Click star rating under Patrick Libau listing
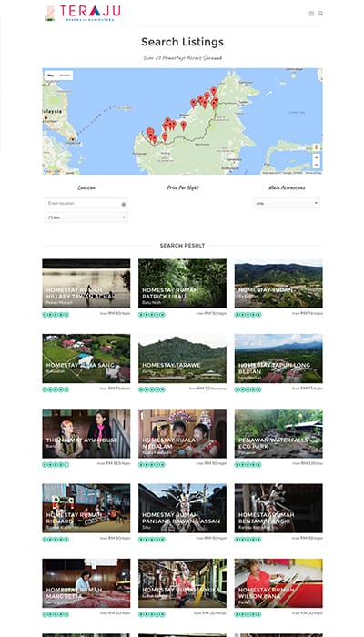364x637 pixels. (152, 315)
